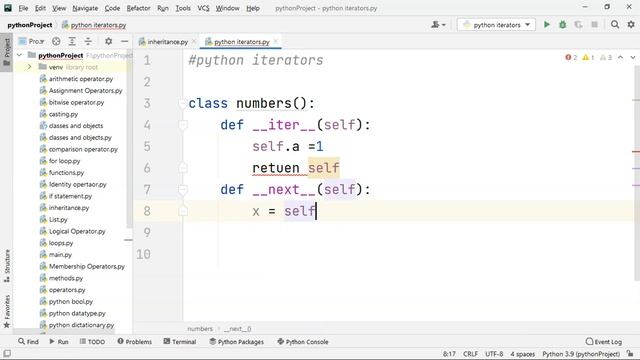Open the View menu
640x360 pixels.
[x=59, y=8]
